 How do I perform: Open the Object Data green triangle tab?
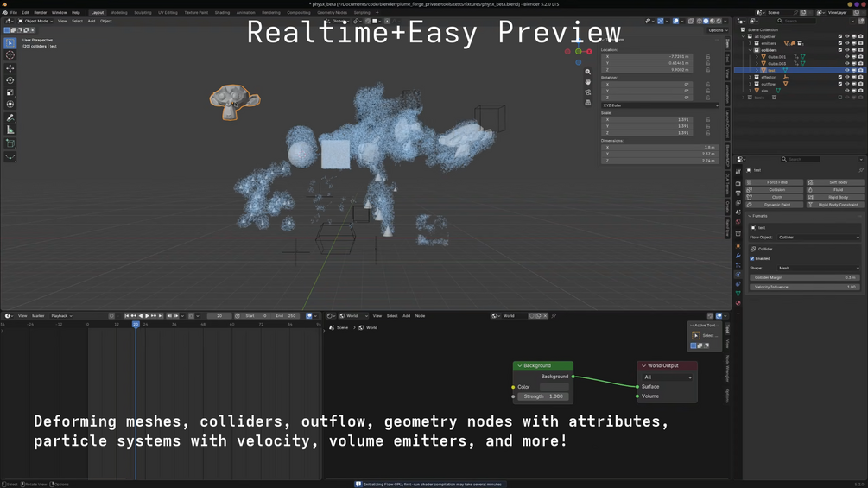coord(738,294)
